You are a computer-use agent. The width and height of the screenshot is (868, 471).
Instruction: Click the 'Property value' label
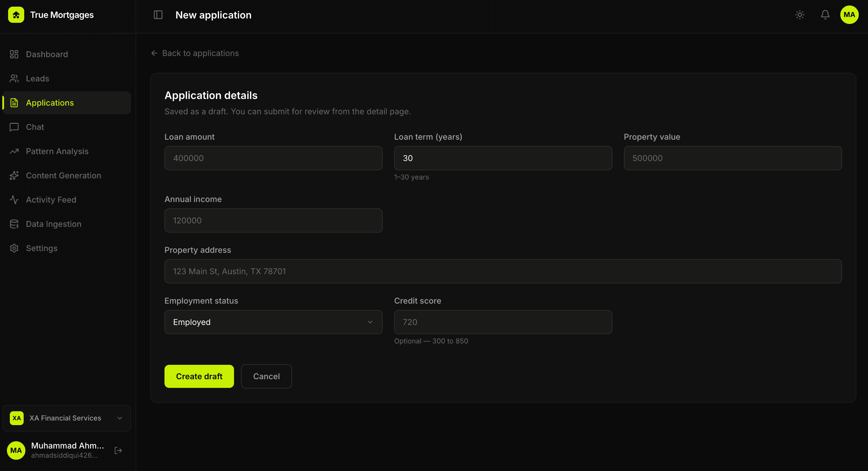652,137
